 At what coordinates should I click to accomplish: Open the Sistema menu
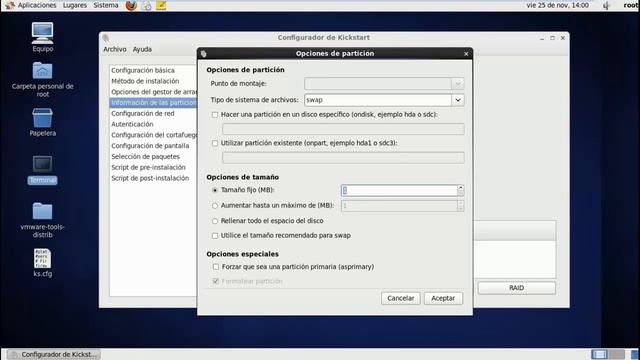106,5
